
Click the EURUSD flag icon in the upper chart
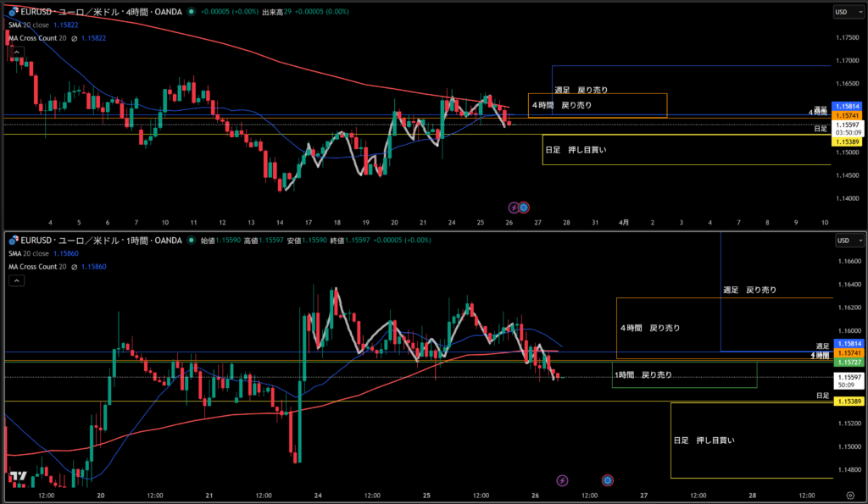[x=13, y=12]
